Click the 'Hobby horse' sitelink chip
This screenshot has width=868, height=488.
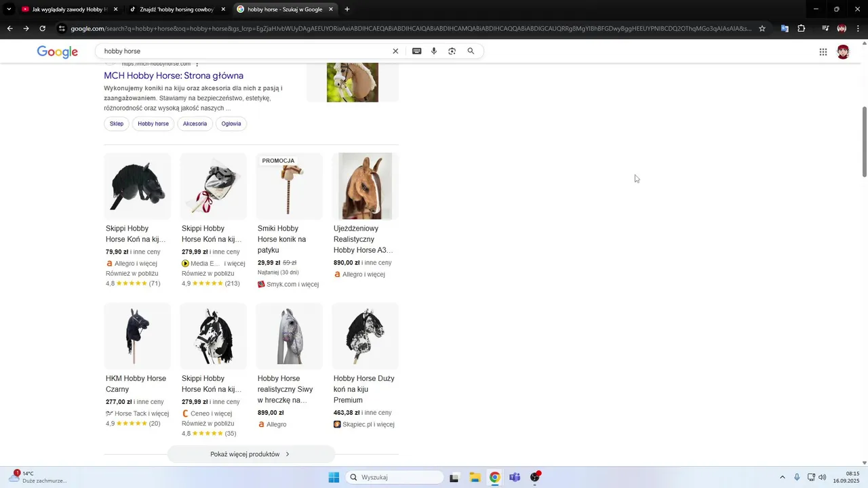[153, 123]
